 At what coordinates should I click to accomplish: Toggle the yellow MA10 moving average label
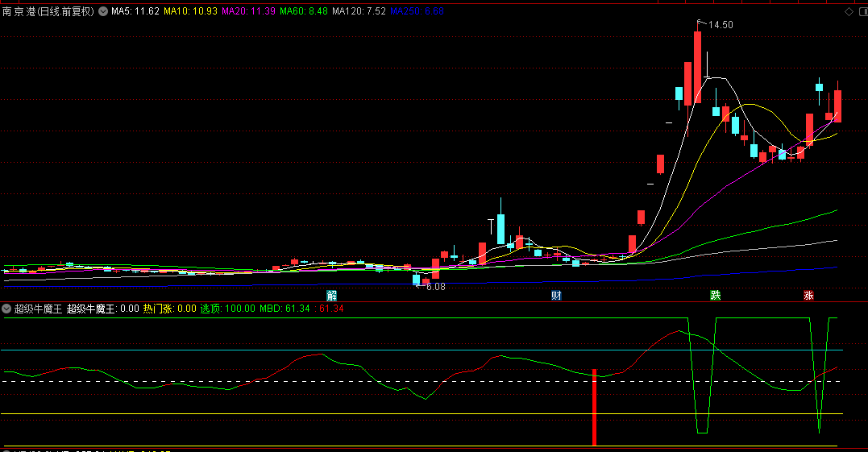click(190, 12)
